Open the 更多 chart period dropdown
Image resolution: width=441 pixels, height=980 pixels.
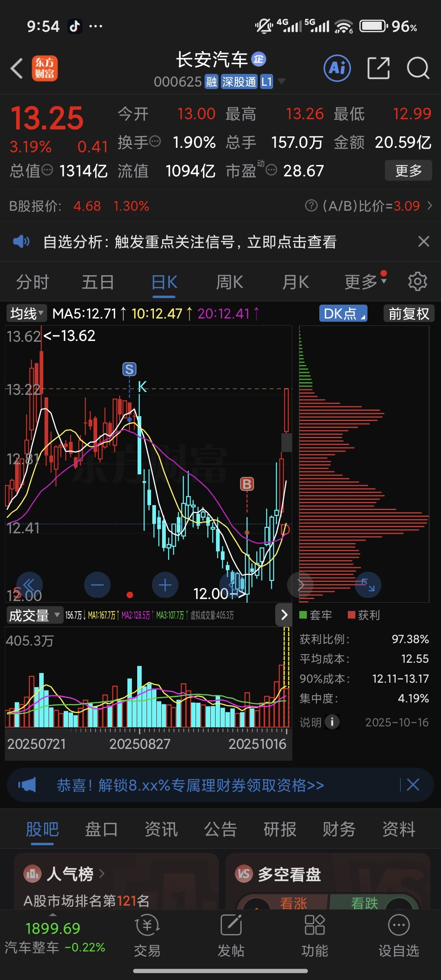[365, 282]
